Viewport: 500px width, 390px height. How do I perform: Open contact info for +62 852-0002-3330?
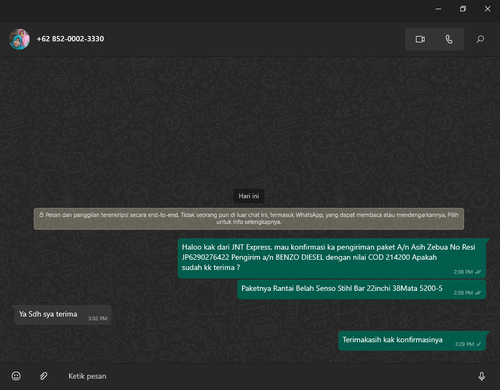[x=70, y=39]
